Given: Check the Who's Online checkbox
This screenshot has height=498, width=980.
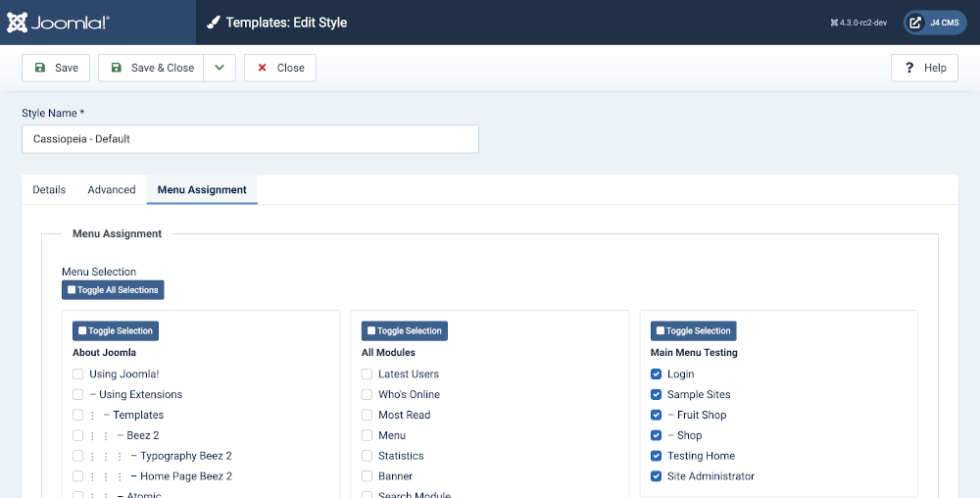Looking at the screenshot, I should click(x=367, y=394).
